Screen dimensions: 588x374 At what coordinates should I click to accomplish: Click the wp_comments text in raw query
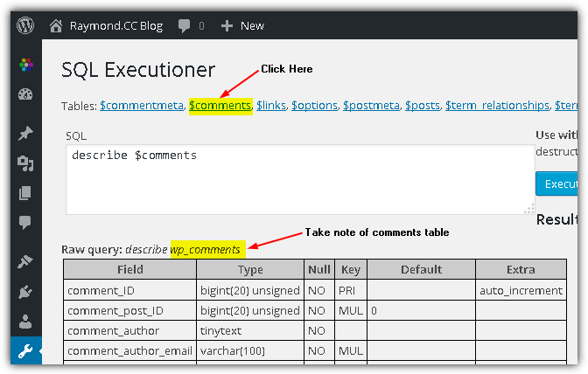[205, 250]
